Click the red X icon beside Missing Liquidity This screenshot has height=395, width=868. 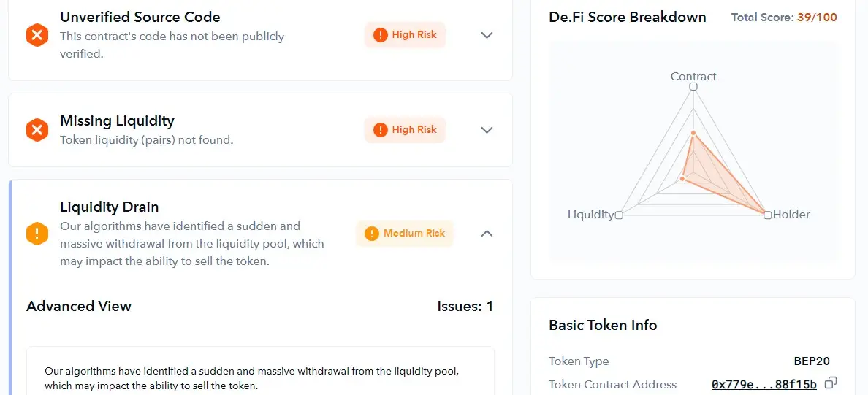(x=37, y=130)
